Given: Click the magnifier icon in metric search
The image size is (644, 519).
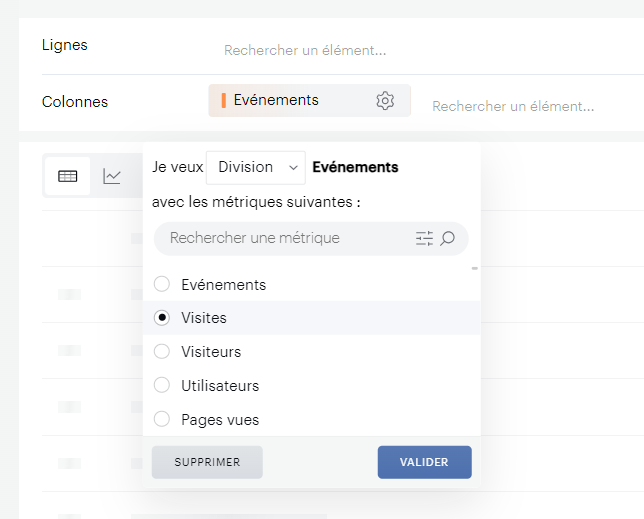Looking at the screenshot, I should click(448, 239).
